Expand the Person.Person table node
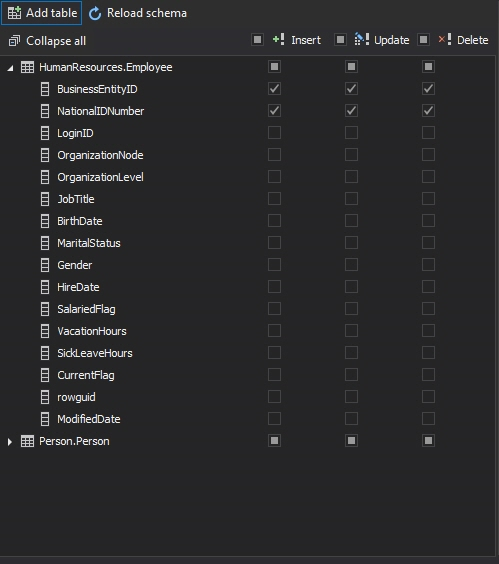The height and width of the screenshot is (564, 499). pos(10,442)
